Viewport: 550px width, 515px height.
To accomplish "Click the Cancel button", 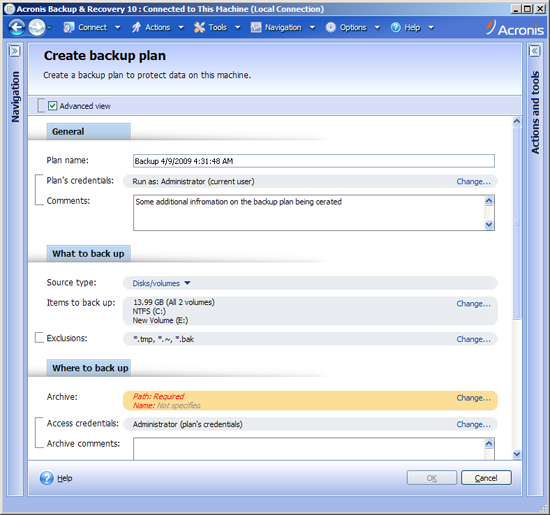I will pos(486,478).
